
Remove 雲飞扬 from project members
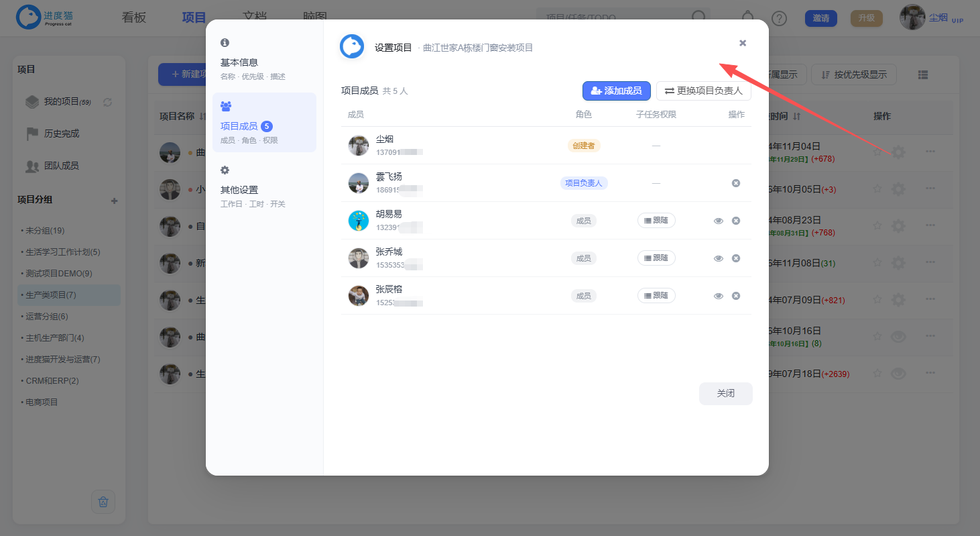pos(736,183)
